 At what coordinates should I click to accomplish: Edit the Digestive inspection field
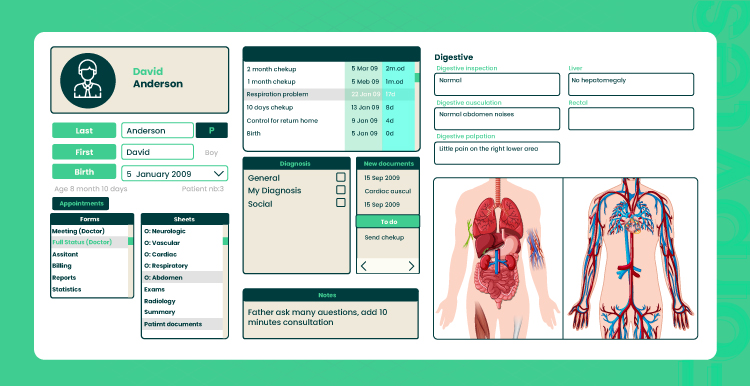tap(497, 84)
